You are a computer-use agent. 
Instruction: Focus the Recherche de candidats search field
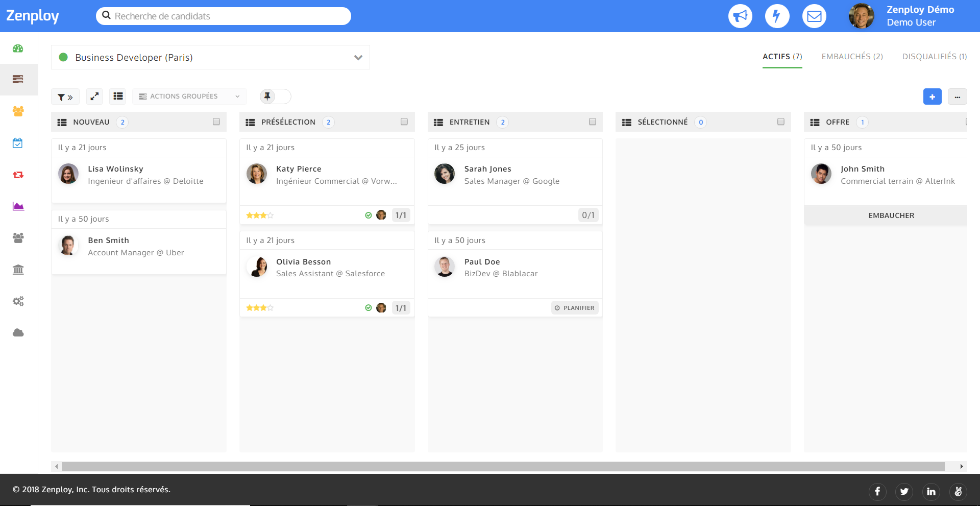(x=224, y=16)
